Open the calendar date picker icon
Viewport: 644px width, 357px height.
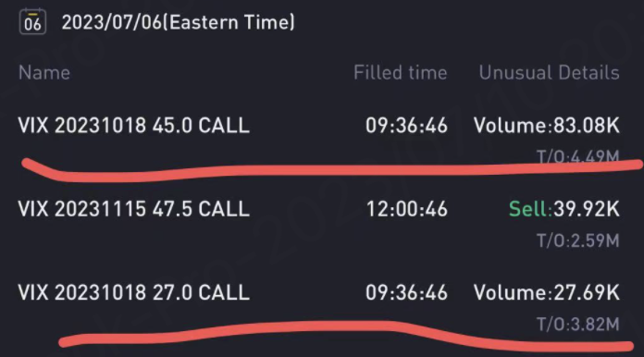point(32,22)
